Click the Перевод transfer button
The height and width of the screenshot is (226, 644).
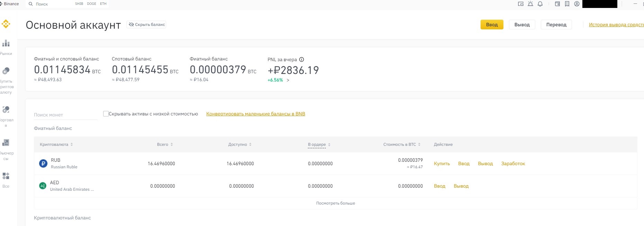pos(556,25)
